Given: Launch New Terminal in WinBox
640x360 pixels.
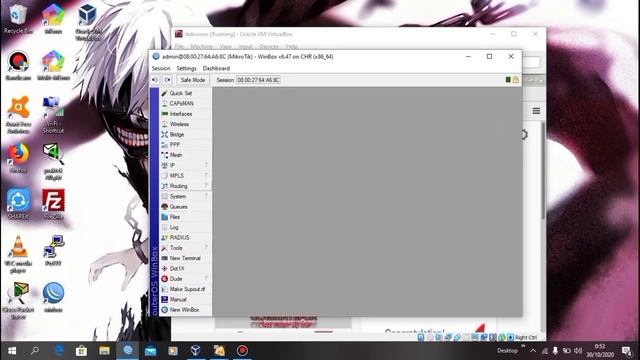Looking at the screenshot, I should coord(185,258).
